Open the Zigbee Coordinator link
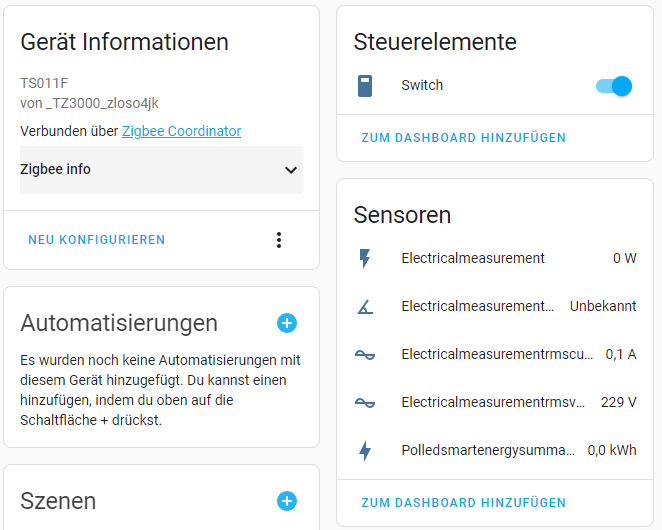Viewport: 662px width, 530px height. click(182, 131)
